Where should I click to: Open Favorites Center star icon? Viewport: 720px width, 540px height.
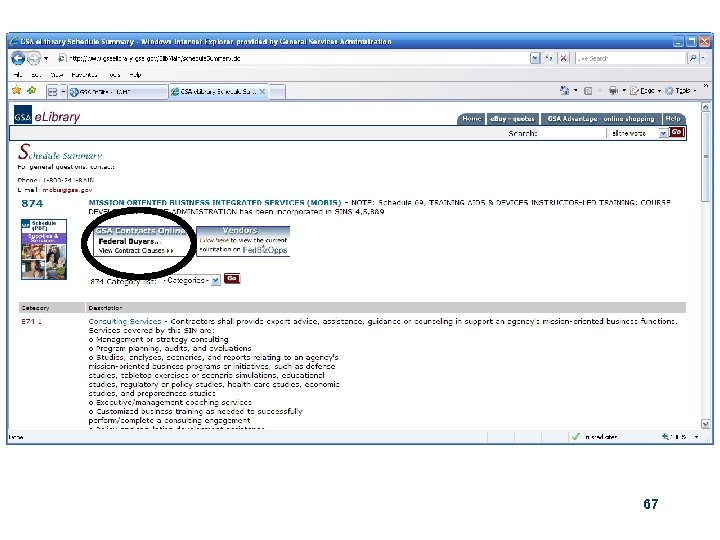pos(17,90)
